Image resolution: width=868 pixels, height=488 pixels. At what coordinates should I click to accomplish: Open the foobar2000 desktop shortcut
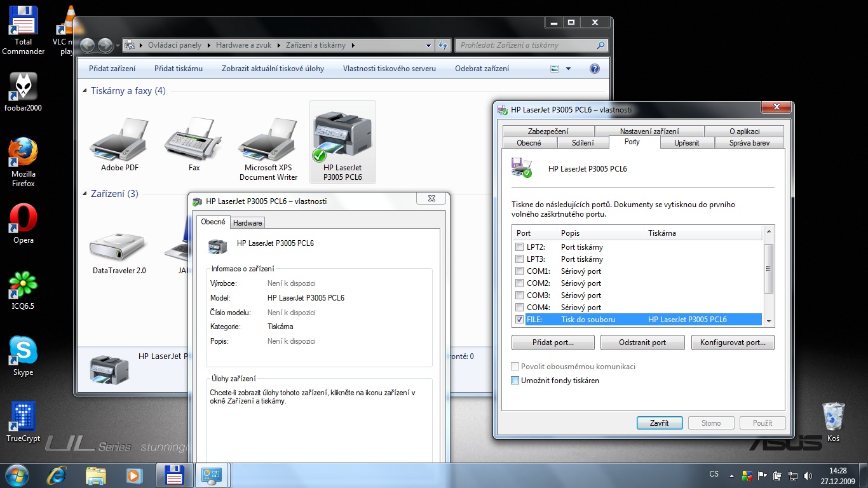coord(24,91)
